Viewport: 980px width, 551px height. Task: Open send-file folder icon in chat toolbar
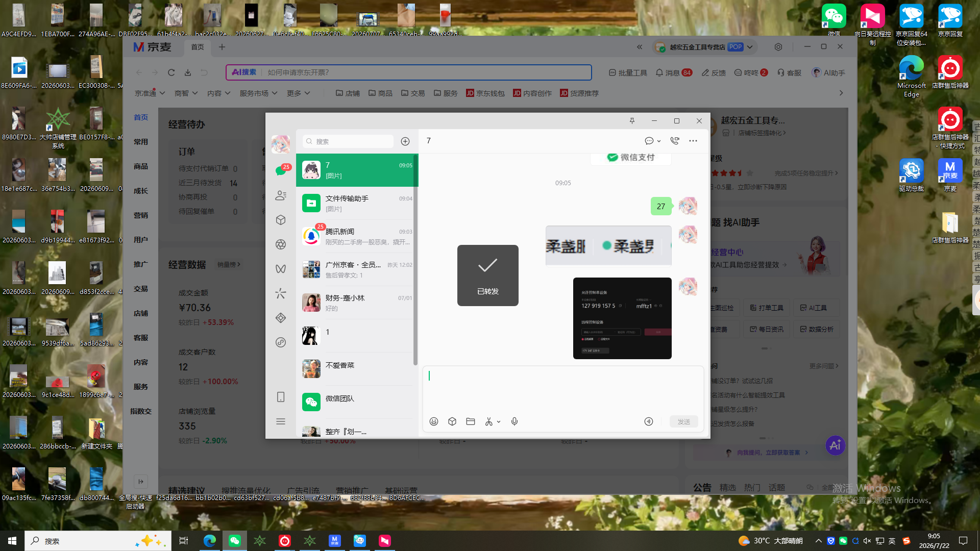pos(471,421)
